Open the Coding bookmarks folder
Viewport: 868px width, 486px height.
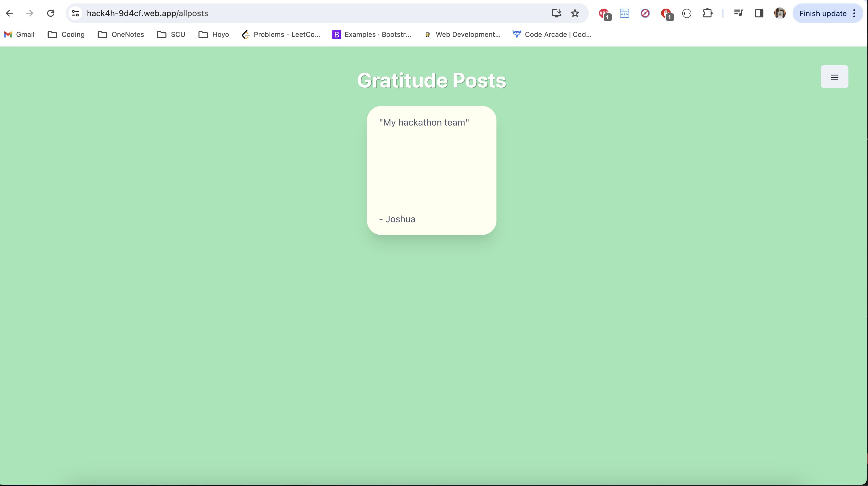tap(66, 34)
